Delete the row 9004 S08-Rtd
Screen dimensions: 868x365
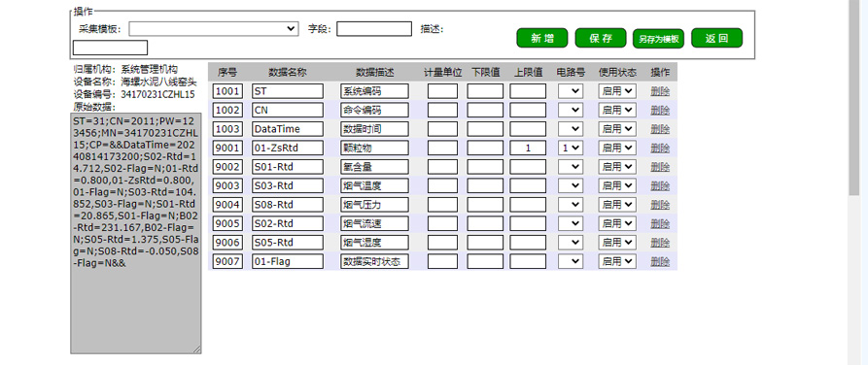[660, 205]
